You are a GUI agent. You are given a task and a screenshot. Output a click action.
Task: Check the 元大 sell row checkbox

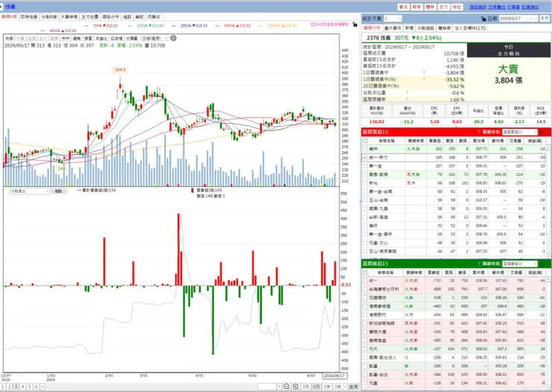tap(365, 349)
